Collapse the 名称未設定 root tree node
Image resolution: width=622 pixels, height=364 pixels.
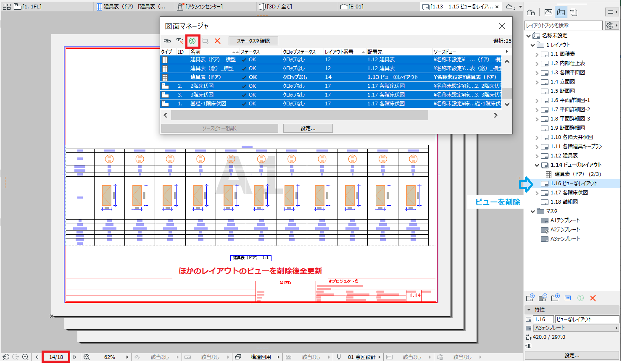point(528,36)
